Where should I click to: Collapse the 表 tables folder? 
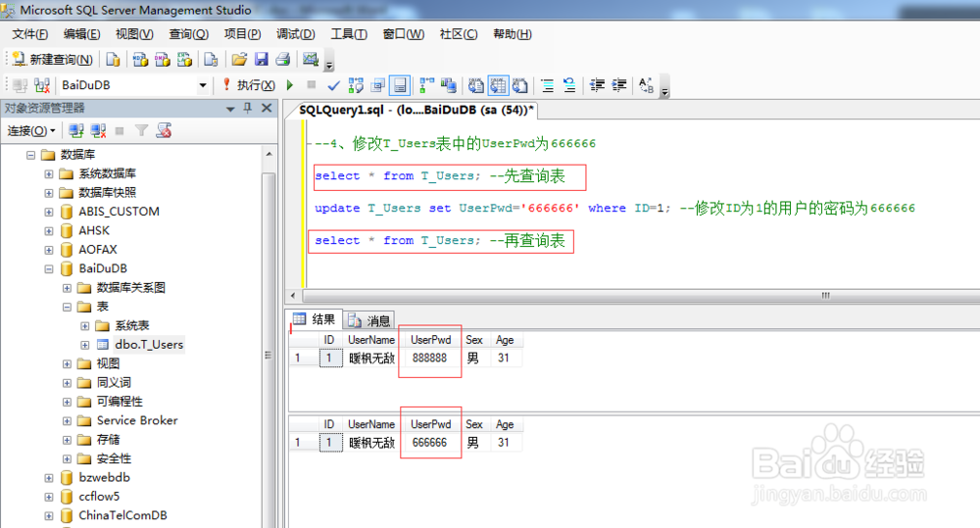(67, 307)
